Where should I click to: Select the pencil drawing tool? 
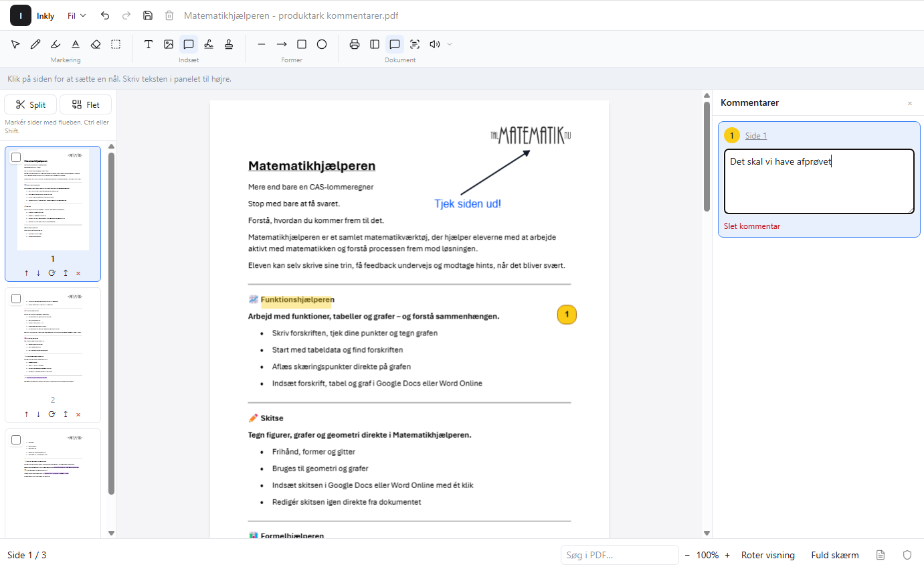pyautogui.click(x=35, y=44)
